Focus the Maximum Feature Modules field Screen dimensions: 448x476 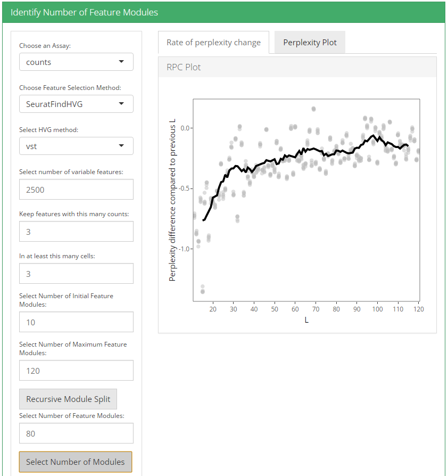point(76,371)
